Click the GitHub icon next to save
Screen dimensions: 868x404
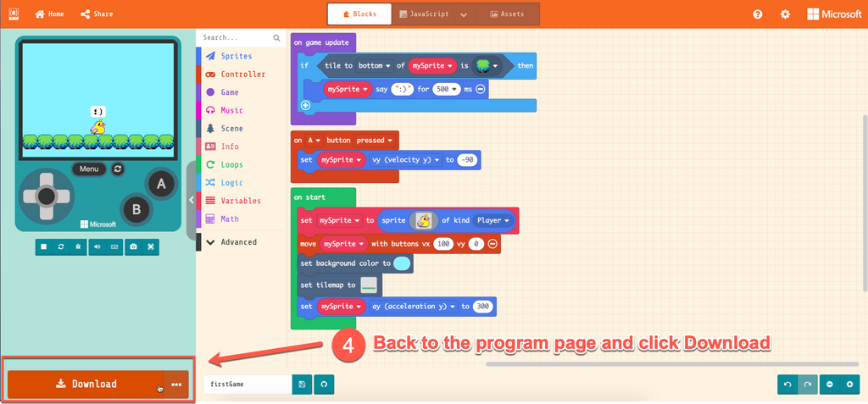tap(324, 385)
